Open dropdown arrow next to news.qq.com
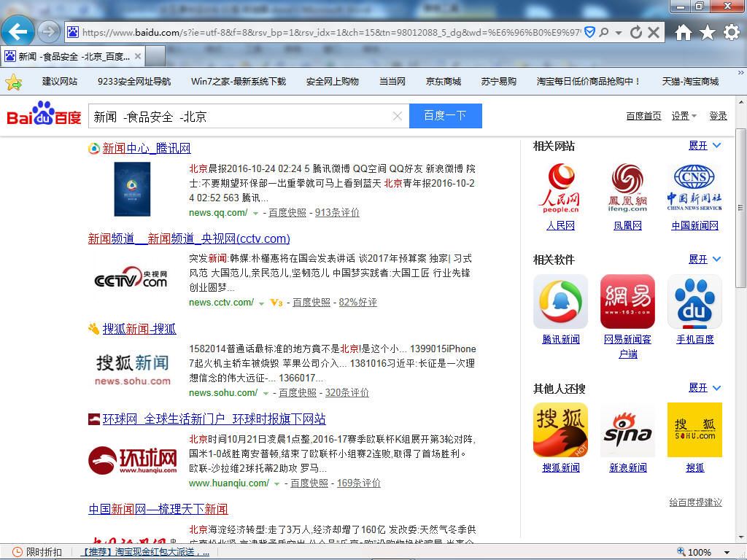Image resolution: width=747 pixels, height=560 pixels. tap(255, 214)
